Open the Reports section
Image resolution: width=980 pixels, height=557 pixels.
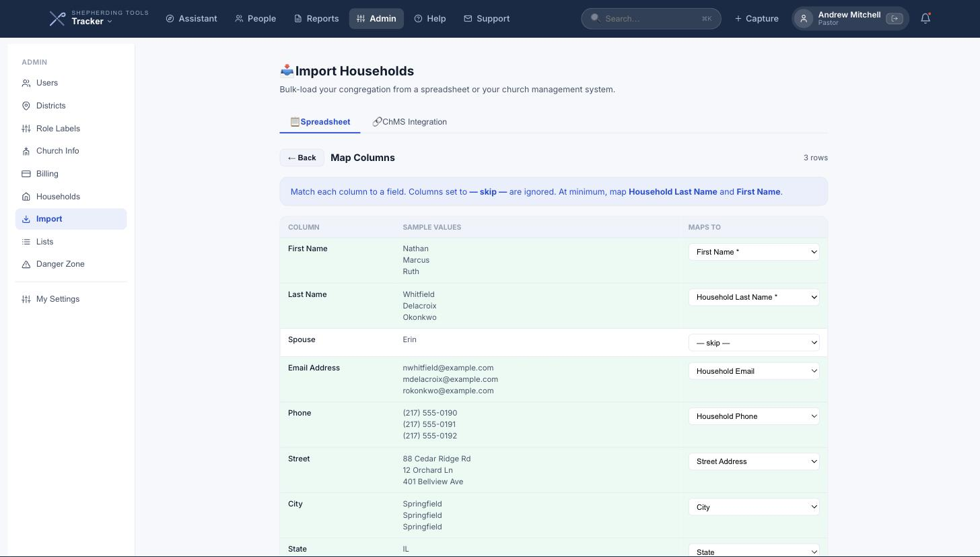[x=316, y=19]
